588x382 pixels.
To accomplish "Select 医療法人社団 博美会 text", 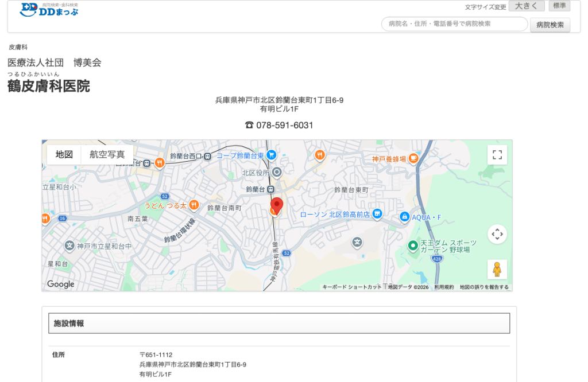I will tap(55, 63).
